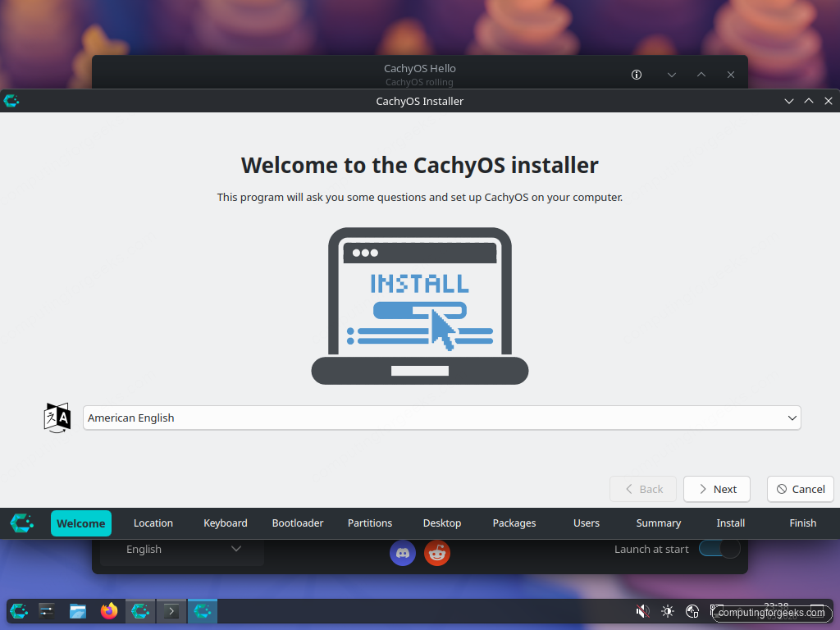Open the network tray icon
The width and height of the screenshot is (840, 630).
(x=692, y=611)
